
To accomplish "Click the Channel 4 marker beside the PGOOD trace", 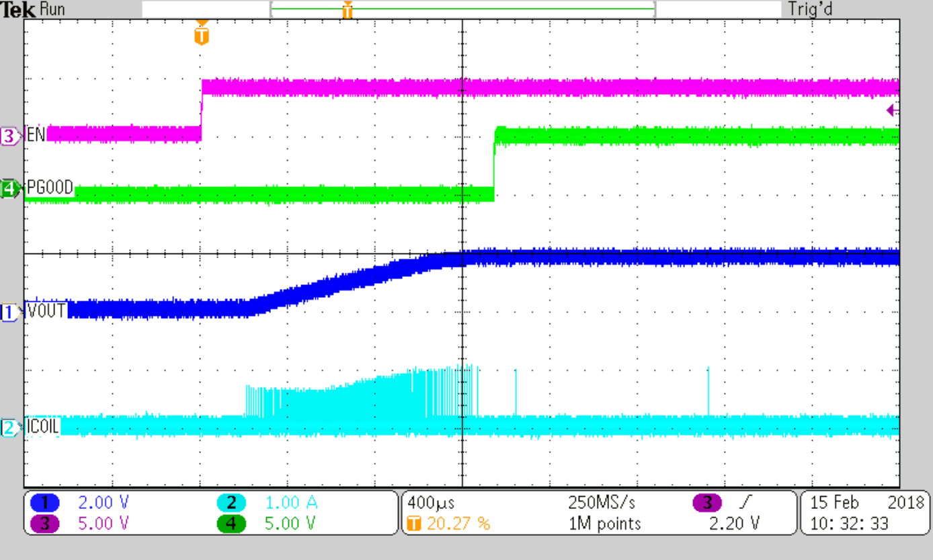I will [x=8, y=188].
